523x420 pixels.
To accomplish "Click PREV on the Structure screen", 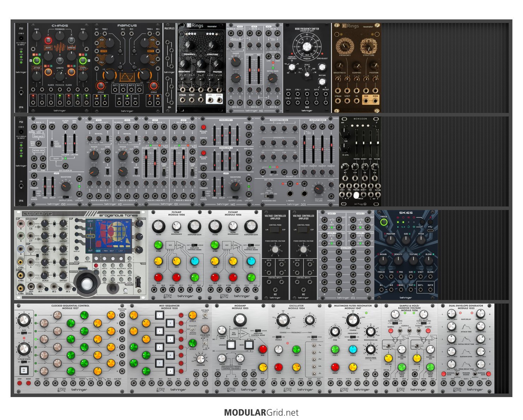I will [x=105, y=251].
